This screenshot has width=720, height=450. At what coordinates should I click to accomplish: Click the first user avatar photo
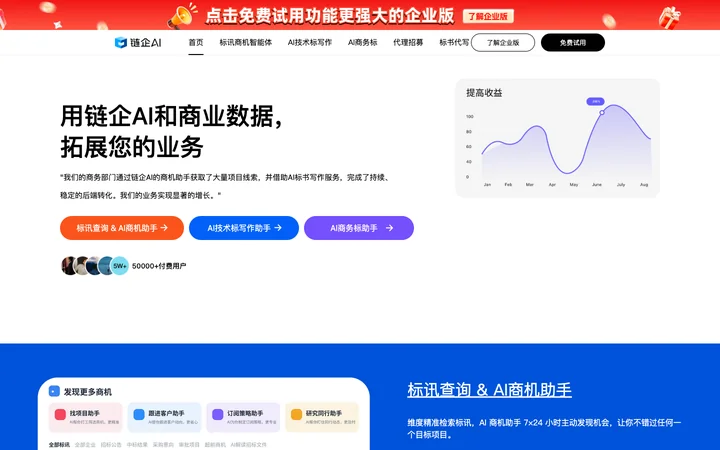(x=69, y=266)
